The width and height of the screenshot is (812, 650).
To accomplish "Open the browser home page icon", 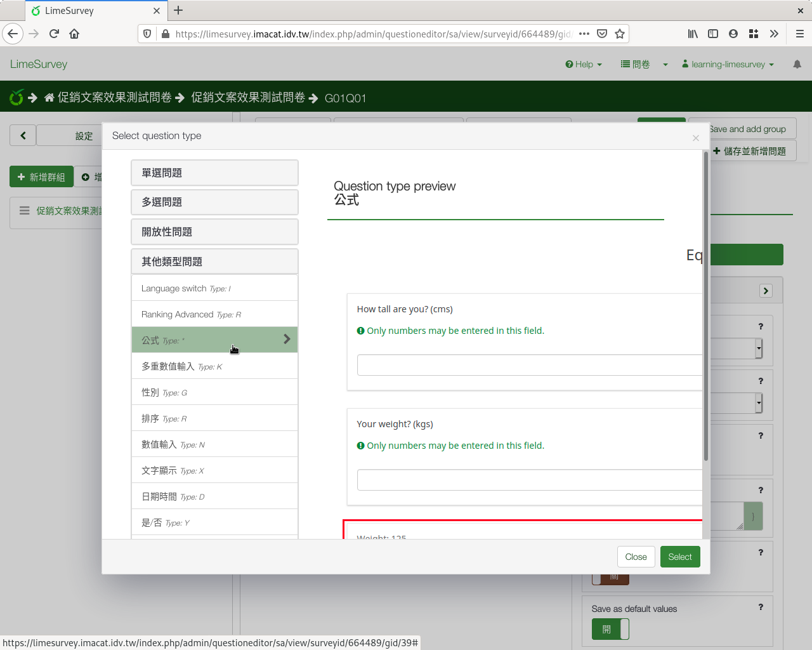I will point(74,34).
